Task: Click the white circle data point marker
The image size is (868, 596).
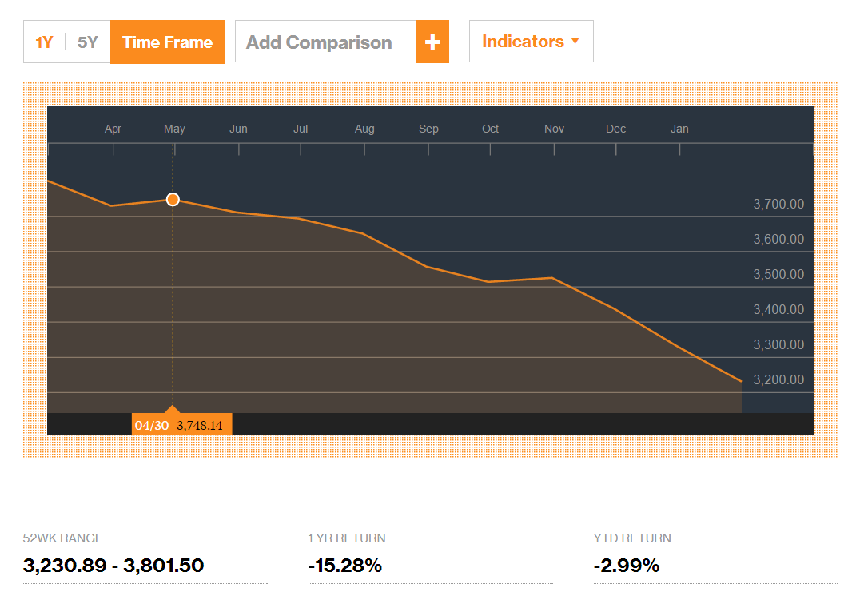Action: click(x=173, y=199)
